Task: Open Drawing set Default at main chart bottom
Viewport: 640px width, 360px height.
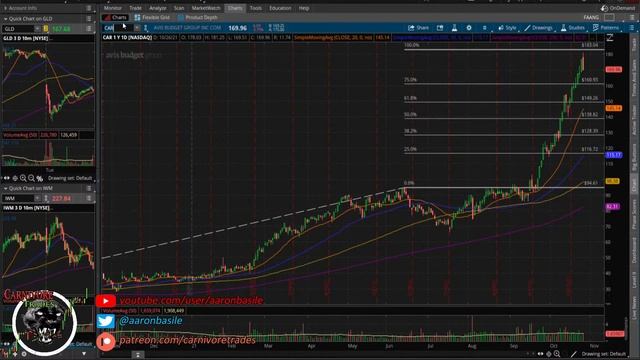Action: [x=604, y=354]
